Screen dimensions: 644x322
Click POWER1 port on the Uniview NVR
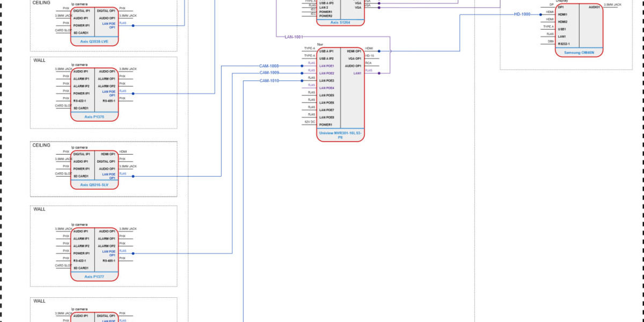326,125
